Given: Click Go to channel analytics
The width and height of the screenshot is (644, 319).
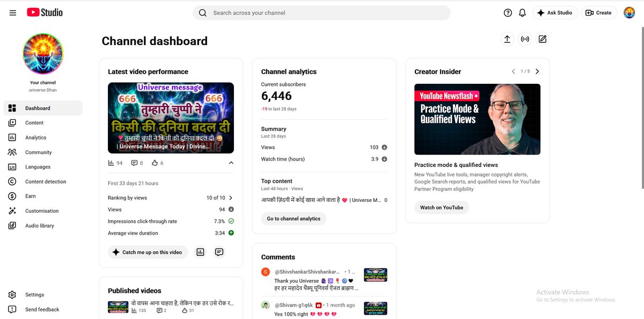Looking at the screenshot, I should click(x=294, y=219).
